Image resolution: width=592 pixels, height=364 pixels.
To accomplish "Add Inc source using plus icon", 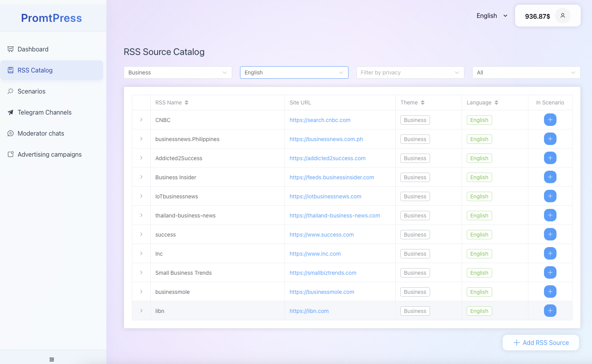I will 550,253.
